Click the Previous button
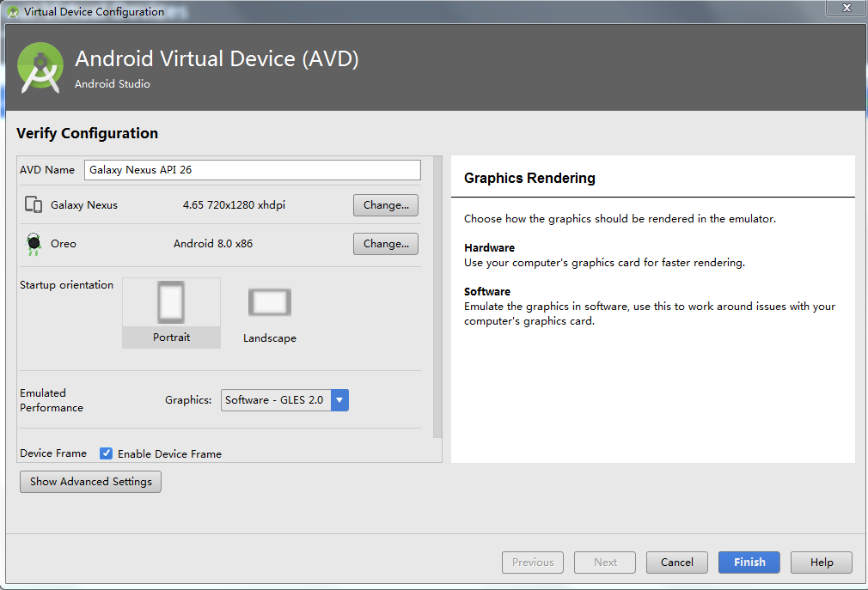868x590 pixels. click(x=533, y=563)
